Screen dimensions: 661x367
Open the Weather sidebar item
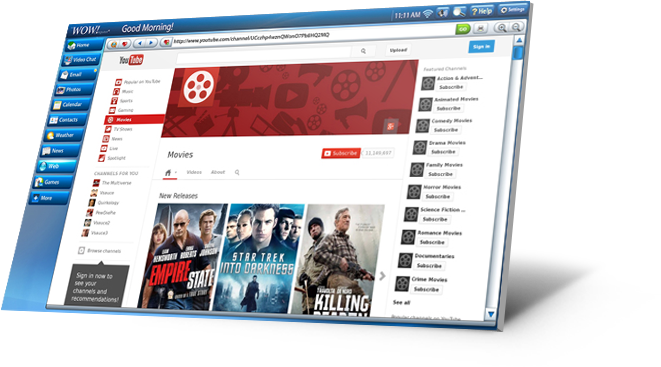point(63,135)
